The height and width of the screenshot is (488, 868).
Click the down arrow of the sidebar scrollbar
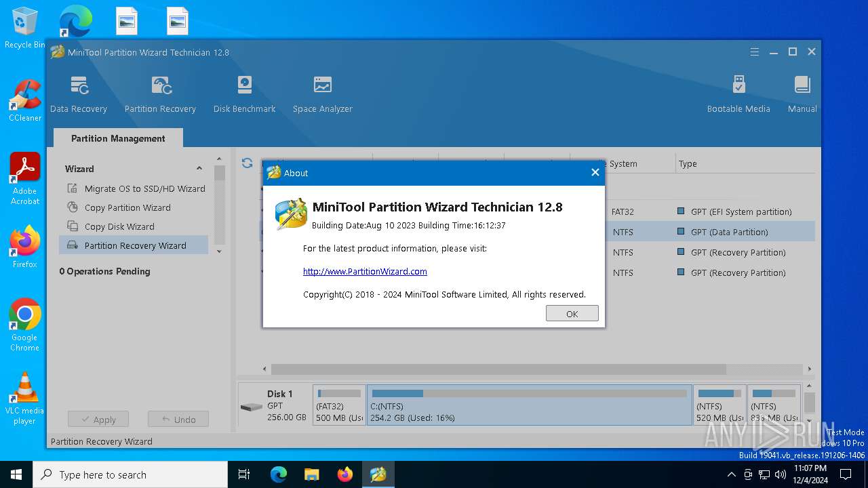pos(219,251)
